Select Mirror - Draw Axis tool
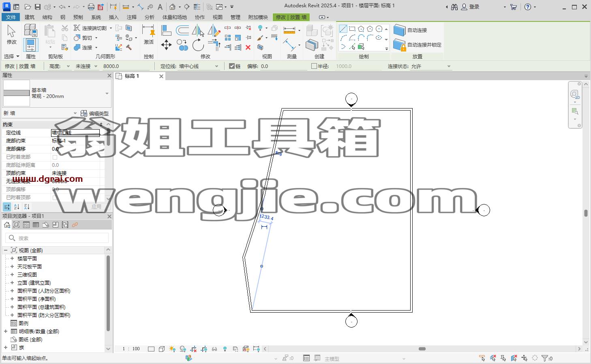The width and height of the screenshot is (591, 364). (214, 30)
